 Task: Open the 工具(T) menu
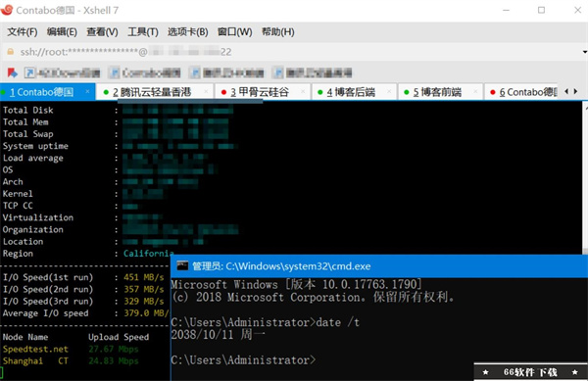pyautogui.click(x=143, y=32)
